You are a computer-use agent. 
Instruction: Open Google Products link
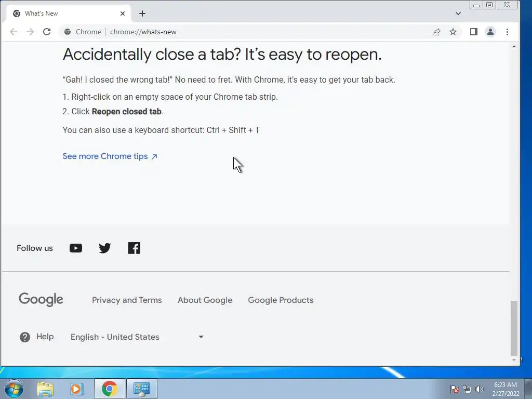(x=281, y=300)
